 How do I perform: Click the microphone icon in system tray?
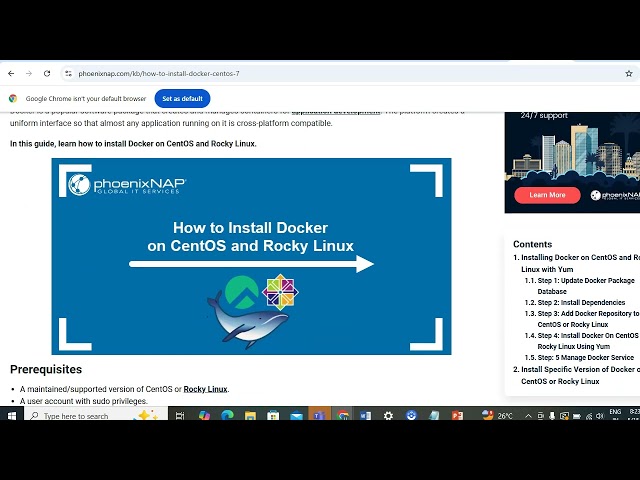(552, 416)
